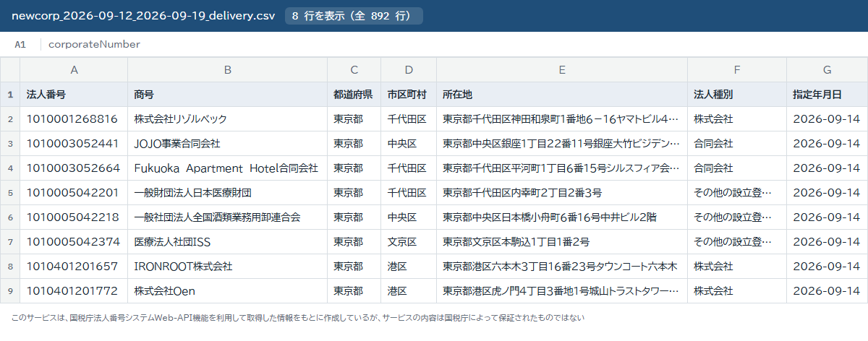Select cell 1010005042374

point(74,242)
